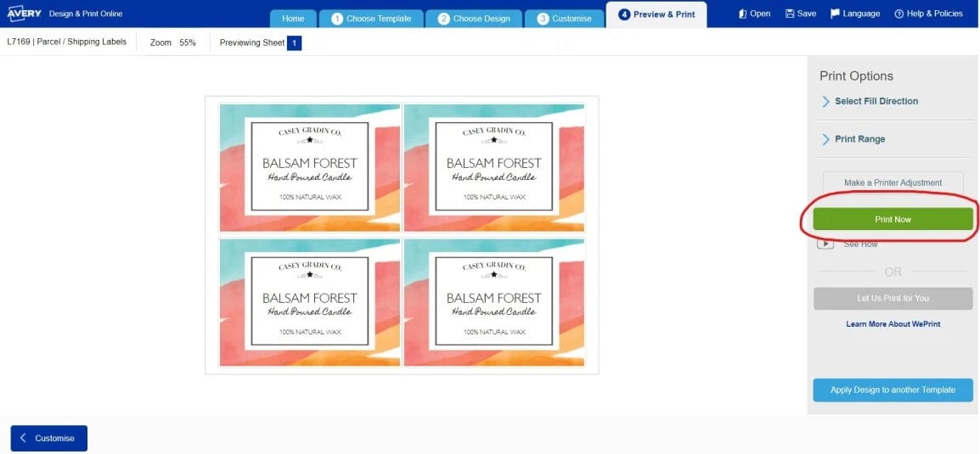Click the back arrow on Customise button
The height and width of the screenshot is (454, 980).
23,439
